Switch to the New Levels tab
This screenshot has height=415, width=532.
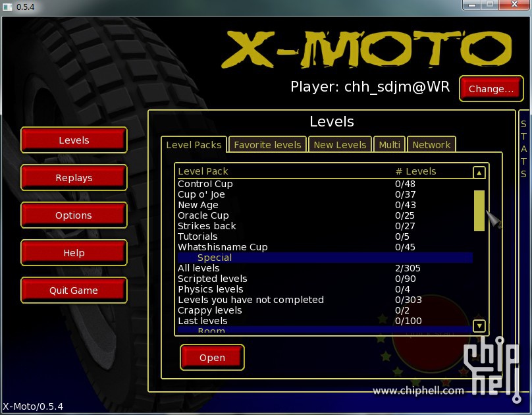click(x=340, y=145)
